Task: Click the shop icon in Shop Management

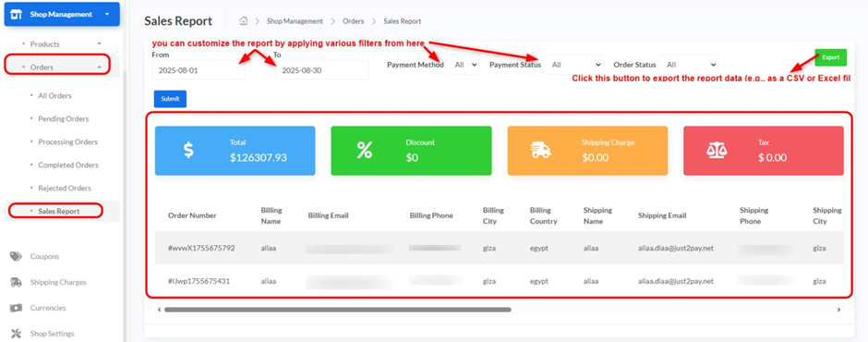Action: (17, 15)
